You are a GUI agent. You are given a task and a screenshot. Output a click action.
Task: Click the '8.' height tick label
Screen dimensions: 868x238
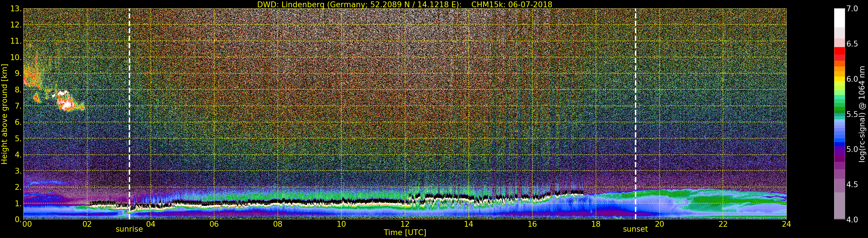pos(18,90)
